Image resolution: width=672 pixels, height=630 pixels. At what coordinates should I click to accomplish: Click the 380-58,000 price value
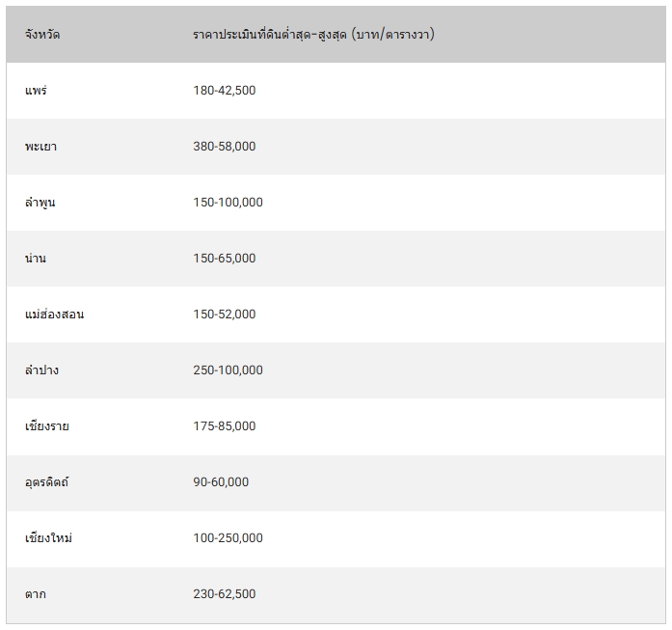point(224,147)
